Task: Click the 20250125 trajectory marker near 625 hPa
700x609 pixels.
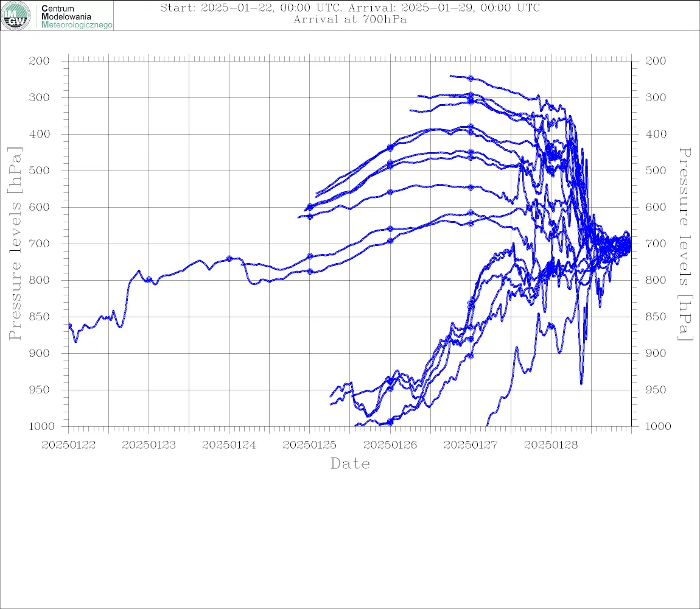Action: coord(310,217)
